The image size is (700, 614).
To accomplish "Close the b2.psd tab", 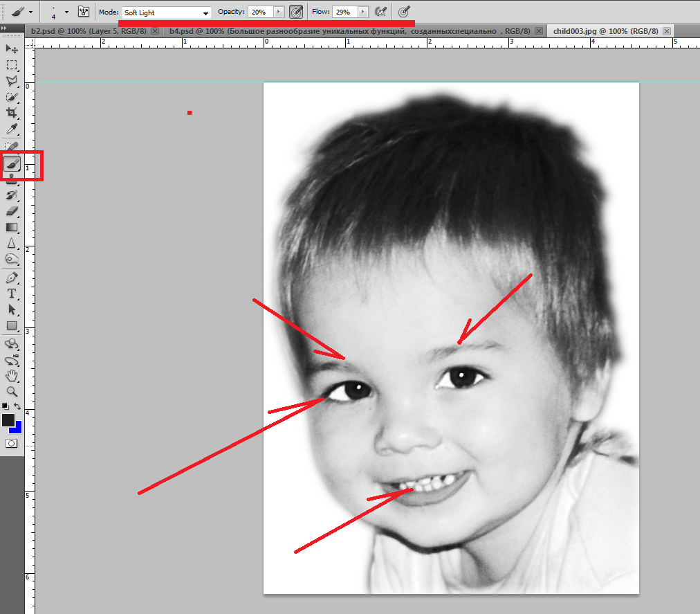I will (x=155, y=31).
